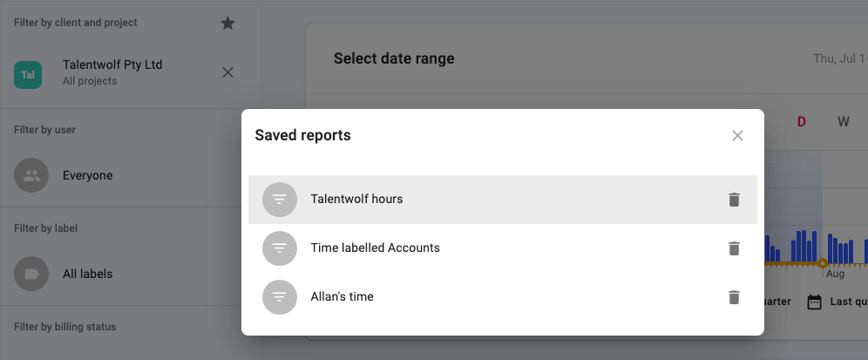
Task: Select the Everyone user filter
Action: (87, 175)
